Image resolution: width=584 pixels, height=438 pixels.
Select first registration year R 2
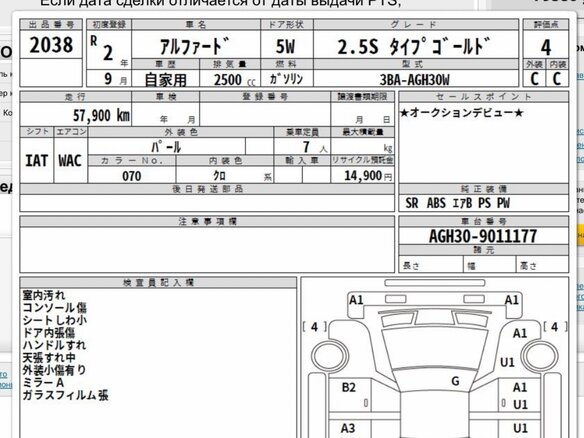pyautogui.click(x=102, y=48)
